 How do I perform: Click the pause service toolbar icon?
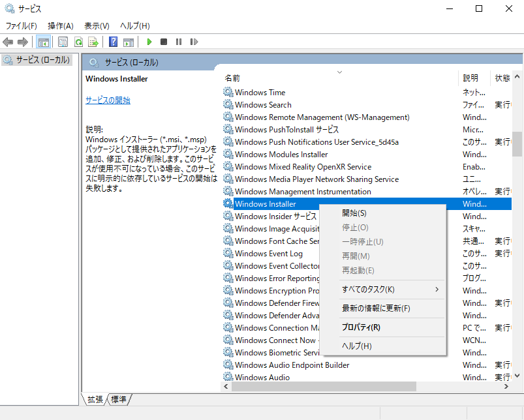(x=179, y=42)
